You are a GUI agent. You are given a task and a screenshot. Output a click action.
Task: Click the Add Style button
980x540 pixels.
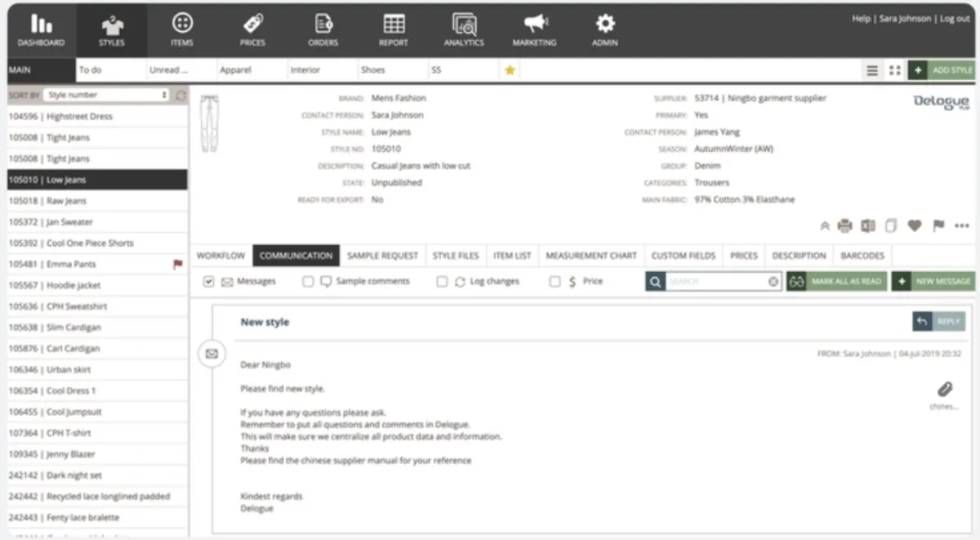point(942,70)
